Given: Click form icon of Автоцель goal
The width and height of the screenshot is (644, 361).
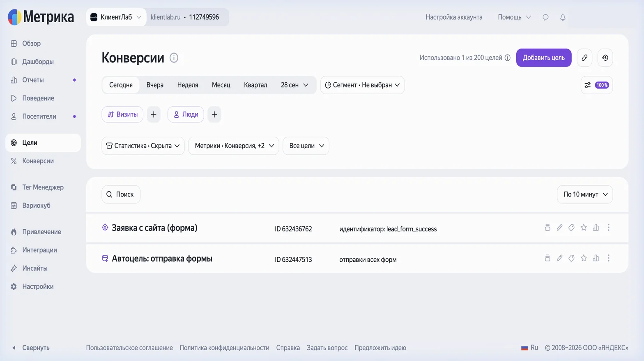Looking at the screenshot, I should pos(105,258).
